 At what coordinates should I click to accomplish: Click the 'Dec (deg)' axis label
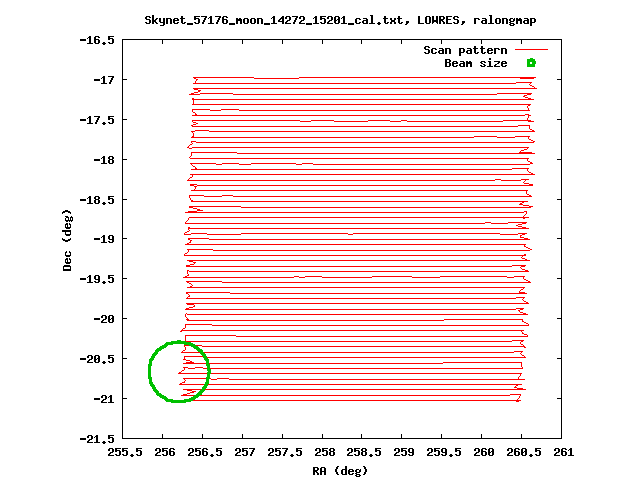click(x=67, y=240)
